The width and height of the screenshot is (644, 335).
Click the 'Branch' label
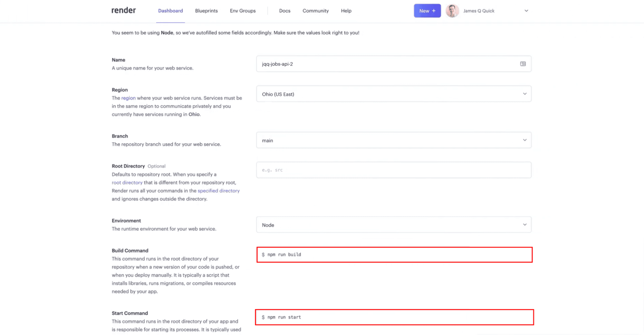120,136
